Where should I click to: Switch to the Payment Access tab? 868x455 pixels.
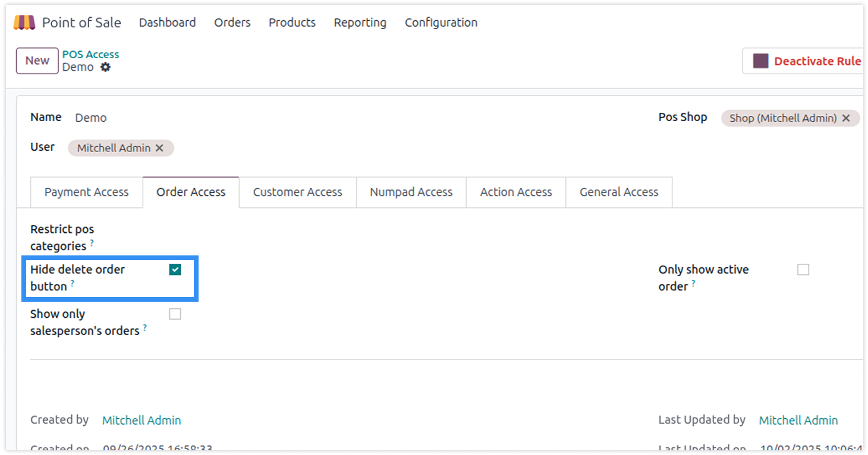pos(86,192)
